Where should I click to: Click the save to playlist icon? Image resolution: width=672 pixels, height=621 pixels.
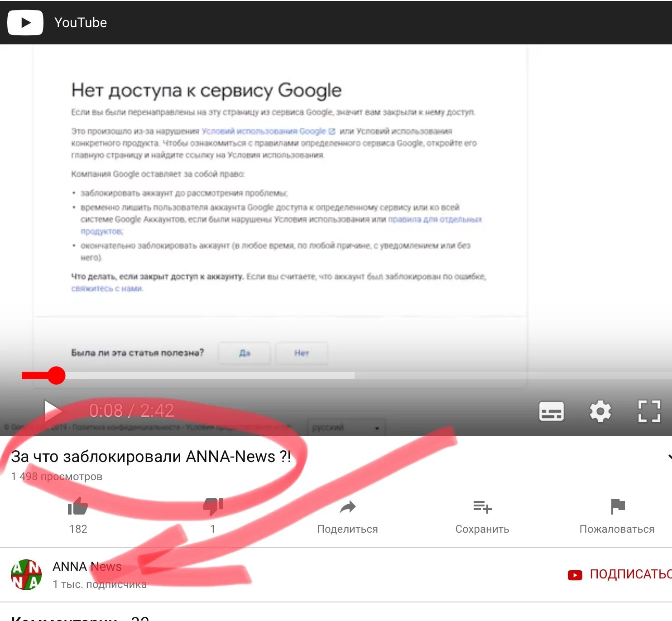[x=482, y=507]
